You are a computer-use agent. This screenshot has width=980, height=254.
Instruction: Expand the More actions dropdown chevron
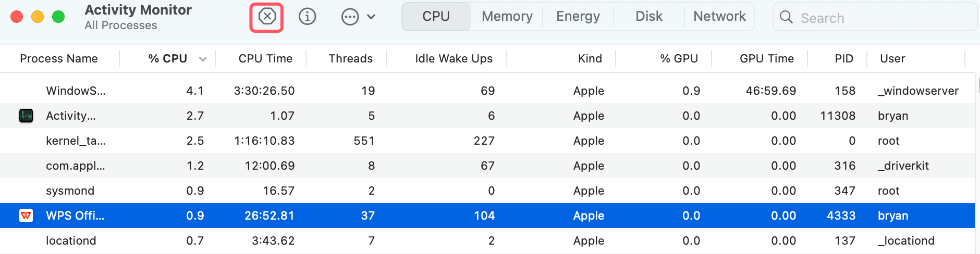tap(371, 17)
